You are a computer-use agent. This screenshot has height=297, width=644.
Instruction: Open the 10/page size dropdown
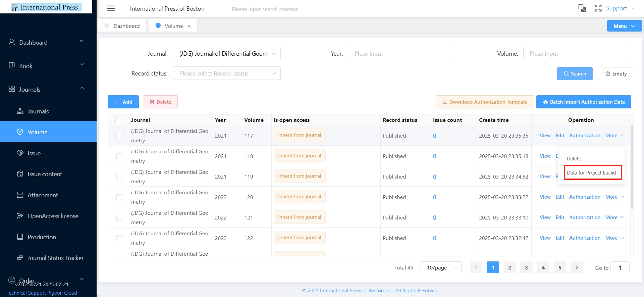click(x=440, y=267)
